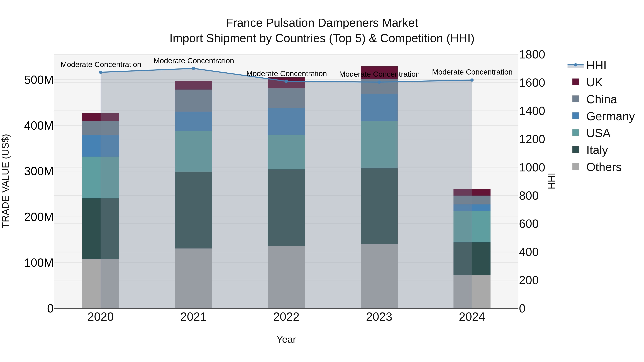
Task: Select the Italy segment in 2021 bar
Action: (193, 210)
